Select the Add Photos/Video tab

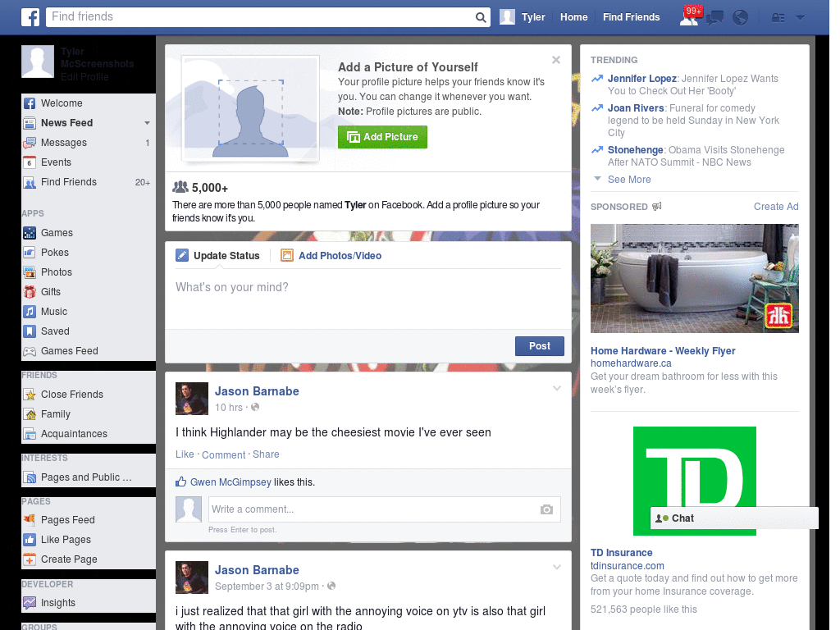(x=331, y=256)
